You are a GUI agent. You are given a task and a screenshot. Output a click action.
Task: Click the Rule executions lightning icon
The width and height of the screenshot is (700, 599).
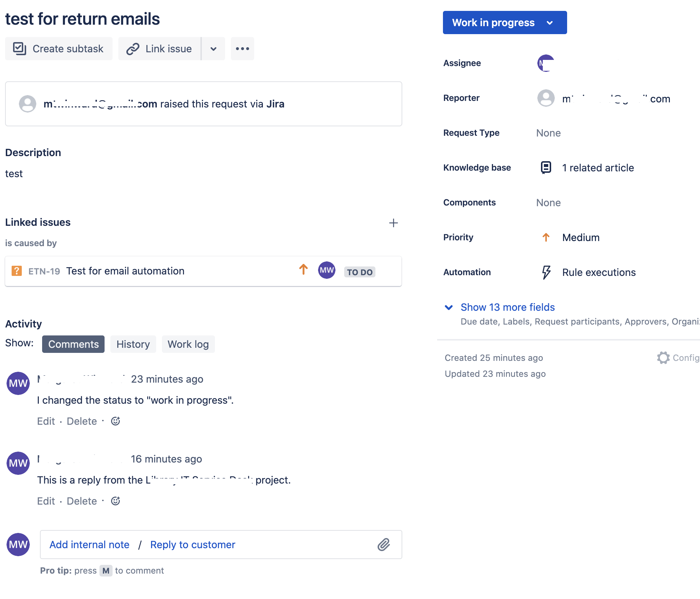pyautogui.click(x=546, y=272)
